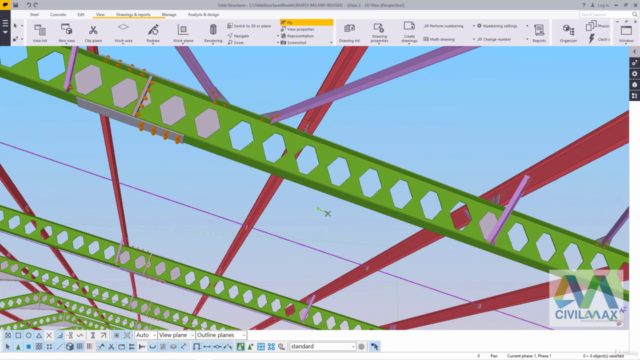Toggle the blue square select parts switch
Screen dimensions: 640x360
click(x=29, y=347)
